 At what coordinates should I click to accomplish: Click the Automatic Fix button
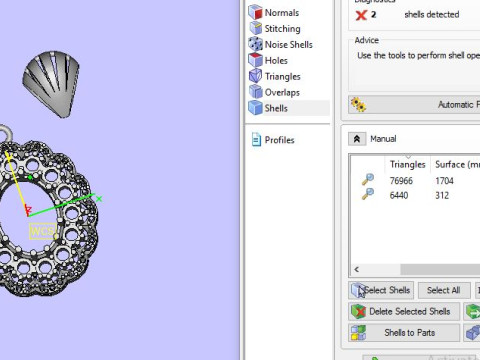[414, 105]
